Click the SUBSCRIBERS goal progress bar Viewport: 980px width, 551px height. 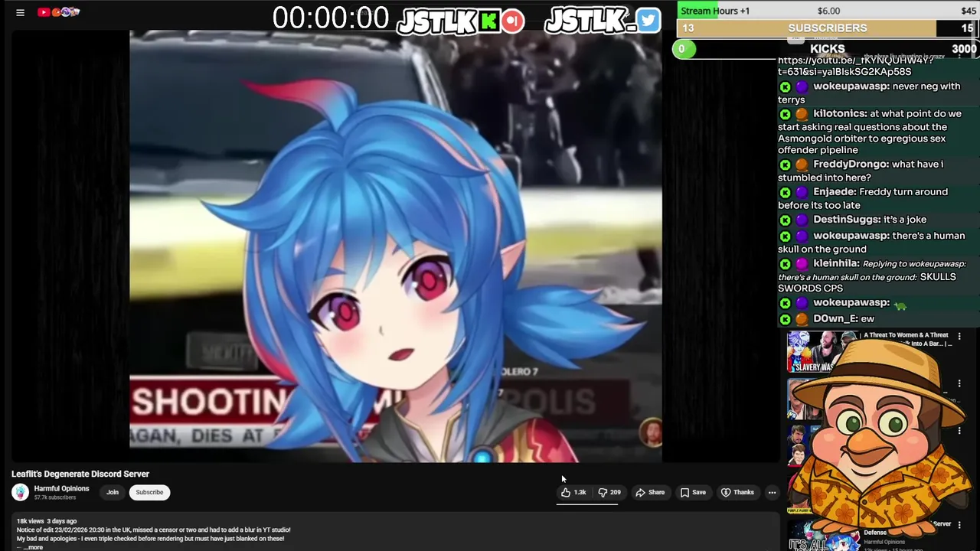[x=828, y=28]
